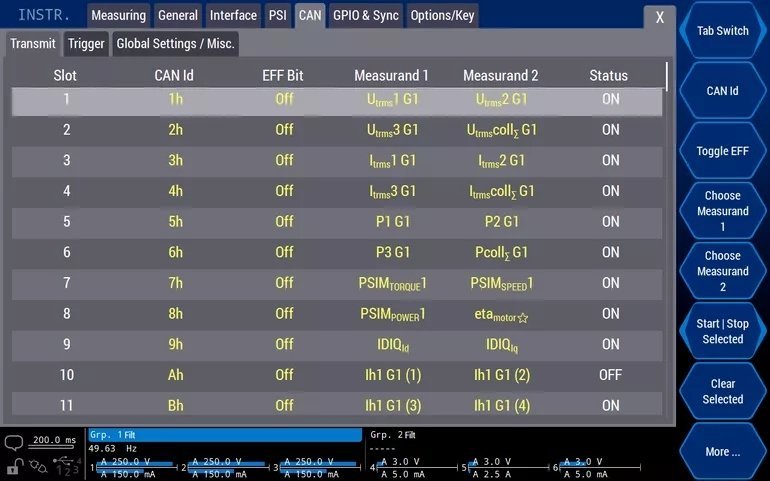Switch to the GPIO & Sync tab
This screenshot has width=770, height=481.
point(365,16)
